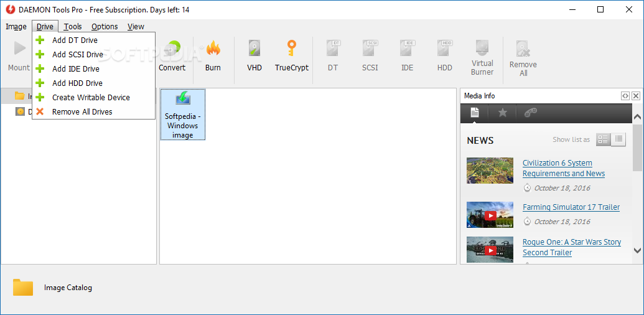This screenshot has height=315, width=644.
Task: Select the Softpedia - Windows image item
Action: click(x=183, y=115)
